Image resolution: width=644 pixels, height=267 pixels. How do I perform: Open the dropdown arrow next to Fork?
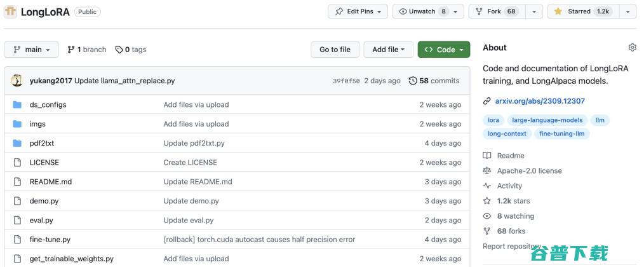tap(534, 11)
